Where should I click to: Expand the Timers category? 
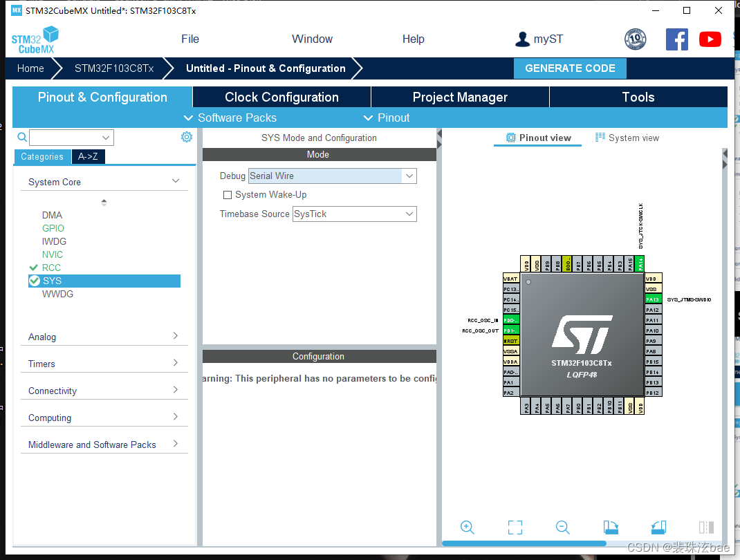pyautogui.click(x=176, y=363)
